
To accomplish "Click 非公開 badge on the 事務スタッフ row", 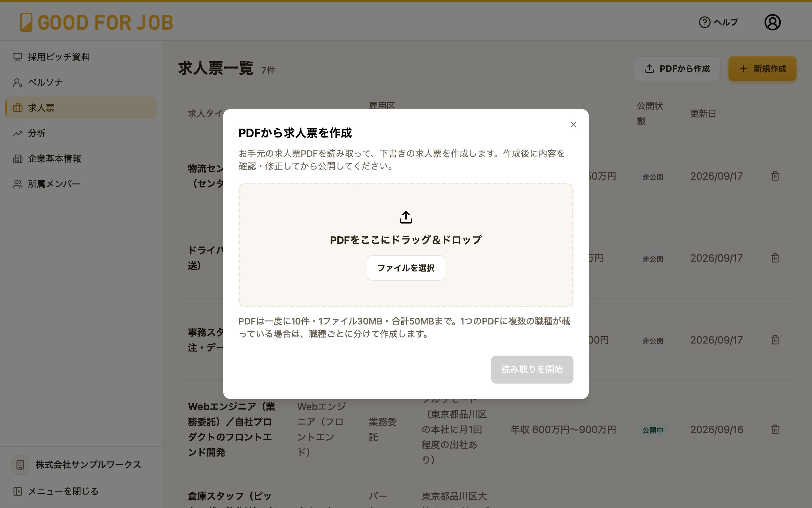I will point(653,341).
